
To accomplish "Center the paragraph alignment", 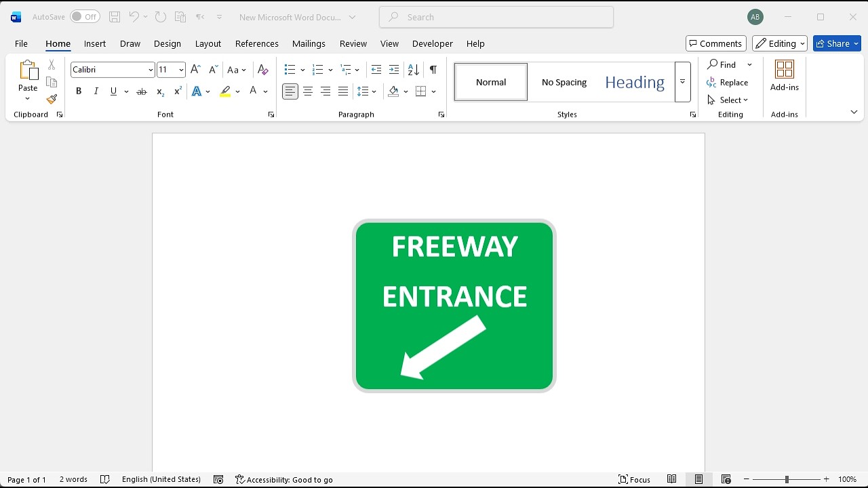I will [x=308, y=91].
